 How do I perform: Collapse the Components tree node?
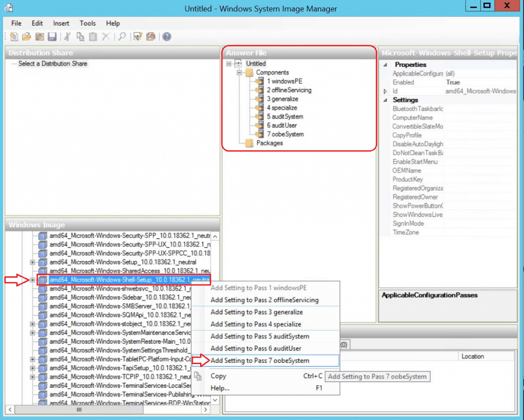pos(239,73)
